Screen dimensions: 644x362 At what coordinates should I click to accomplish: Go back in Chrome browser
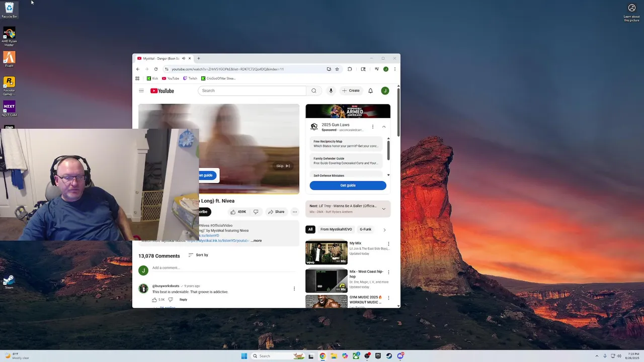click(x=138, y=69)
